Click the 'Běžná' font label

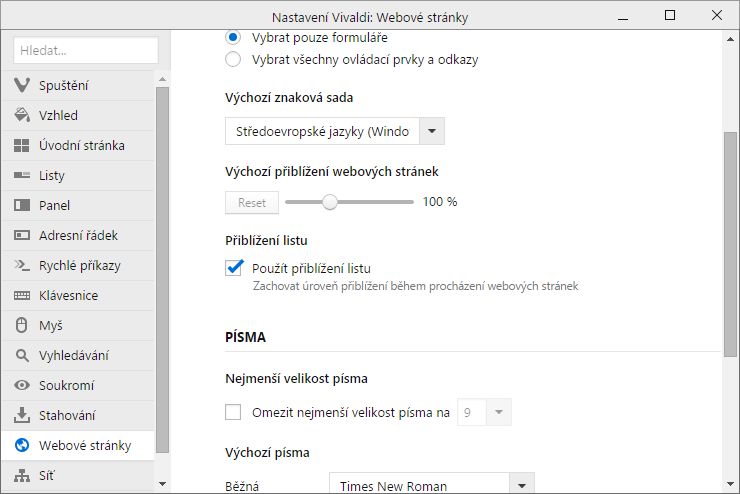coord(242,486)
